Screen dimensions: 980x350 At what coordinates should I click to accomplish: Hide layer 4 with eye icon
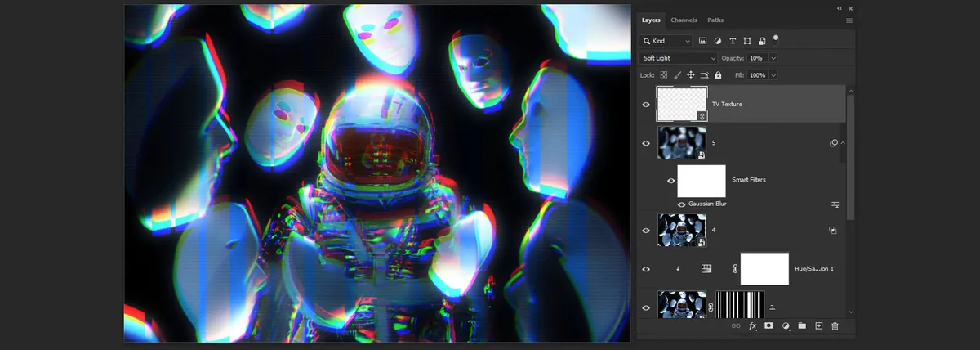(x=646, y=231)
